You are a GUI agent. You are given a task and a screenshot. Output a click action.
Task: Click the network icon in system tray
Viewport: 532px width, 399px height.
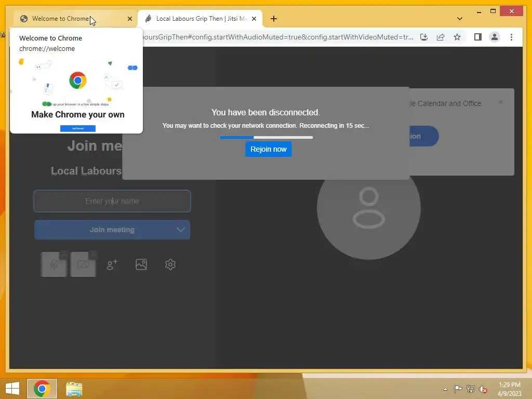click(x=470, y=389)
